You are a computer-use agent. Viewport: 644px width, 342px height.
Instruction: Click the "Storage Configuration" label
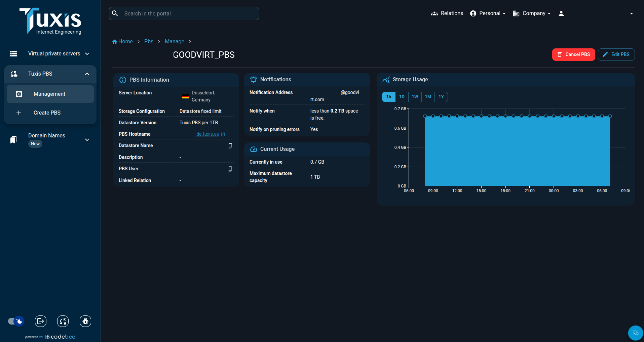tap(142, 112)
